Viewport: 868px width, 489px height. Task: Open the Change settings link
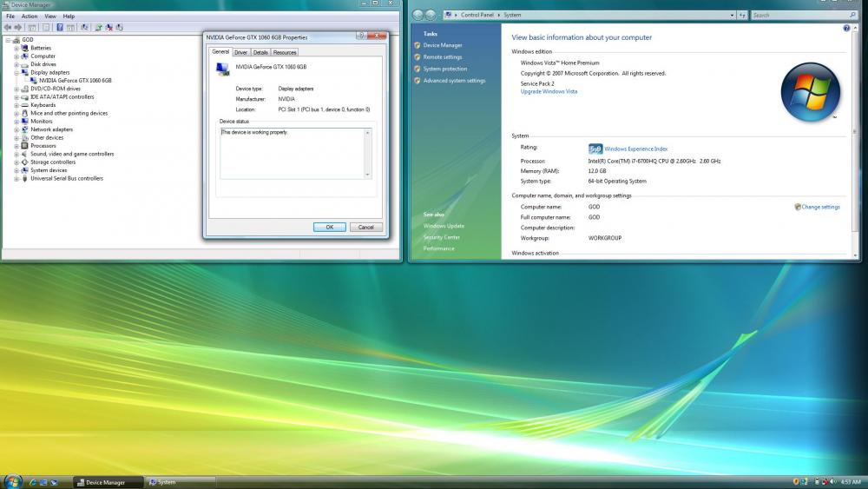[820, 207]
